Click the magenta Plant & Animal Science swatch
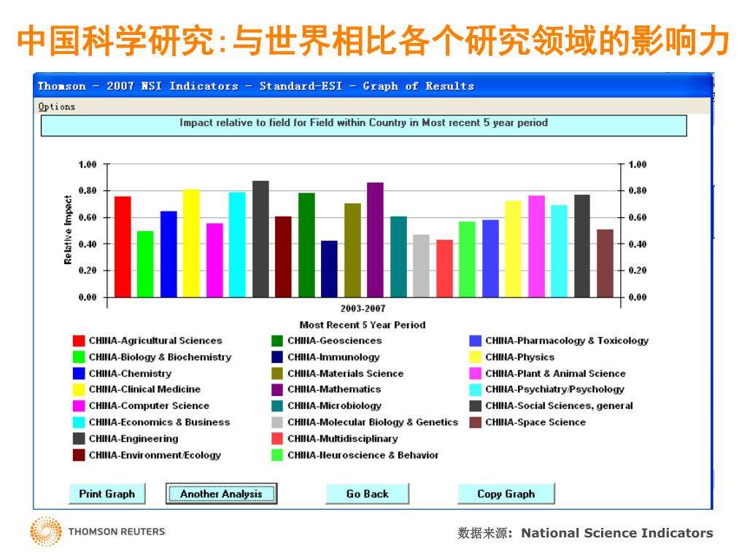Screen dimensions: 747x560 point(476,373)
